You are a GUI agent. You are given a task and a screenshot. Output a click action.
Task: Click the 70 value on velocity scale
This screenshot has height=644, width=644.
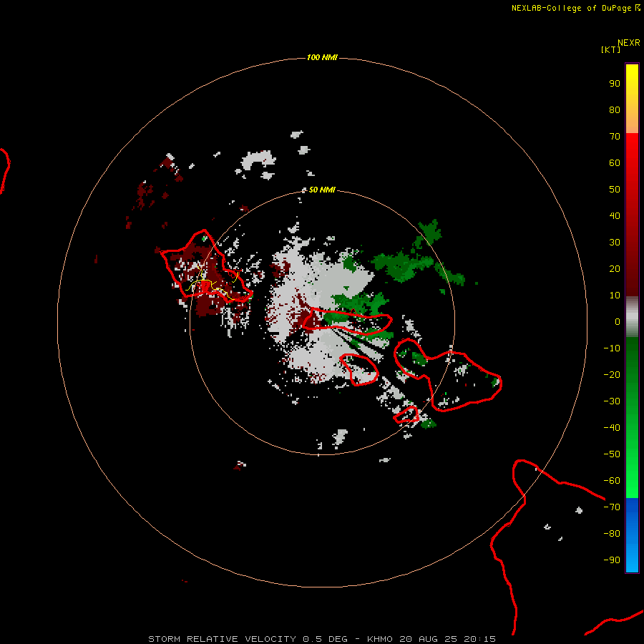coord(615,137)
